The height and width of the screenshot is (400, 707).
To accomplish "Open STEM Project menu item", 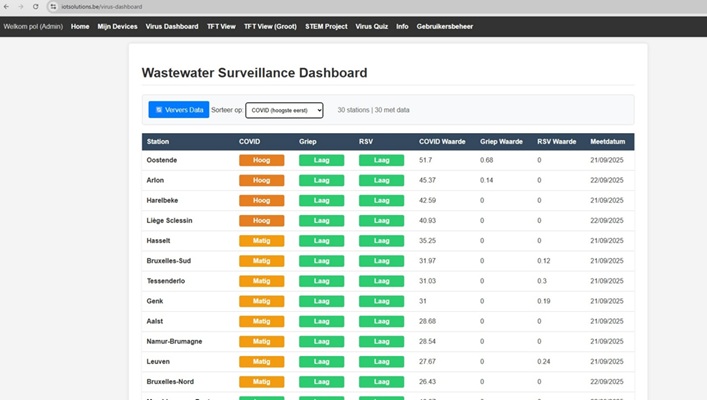I will (326, 27).
